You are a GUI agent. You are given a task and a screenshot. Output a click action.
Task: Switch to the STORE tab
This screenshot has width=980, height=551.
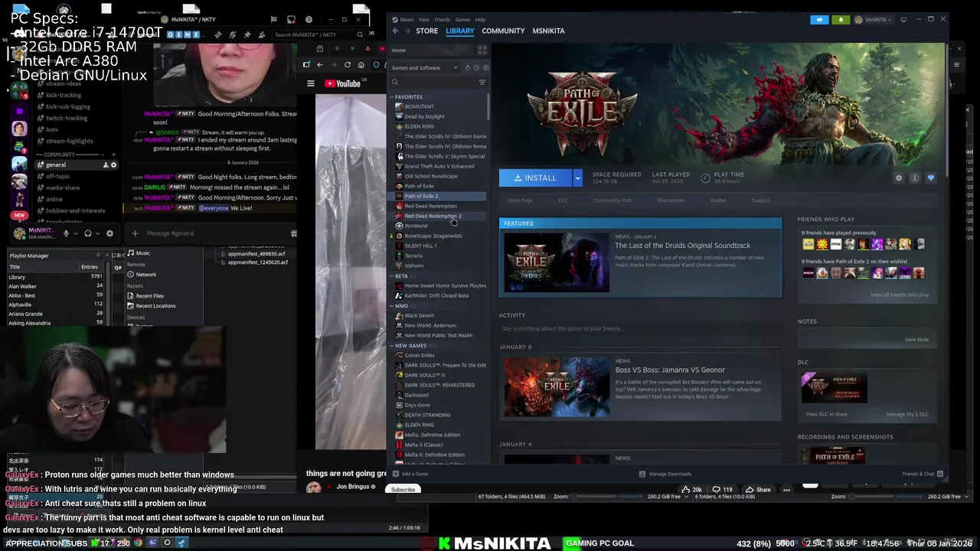[x=426, y=31]
